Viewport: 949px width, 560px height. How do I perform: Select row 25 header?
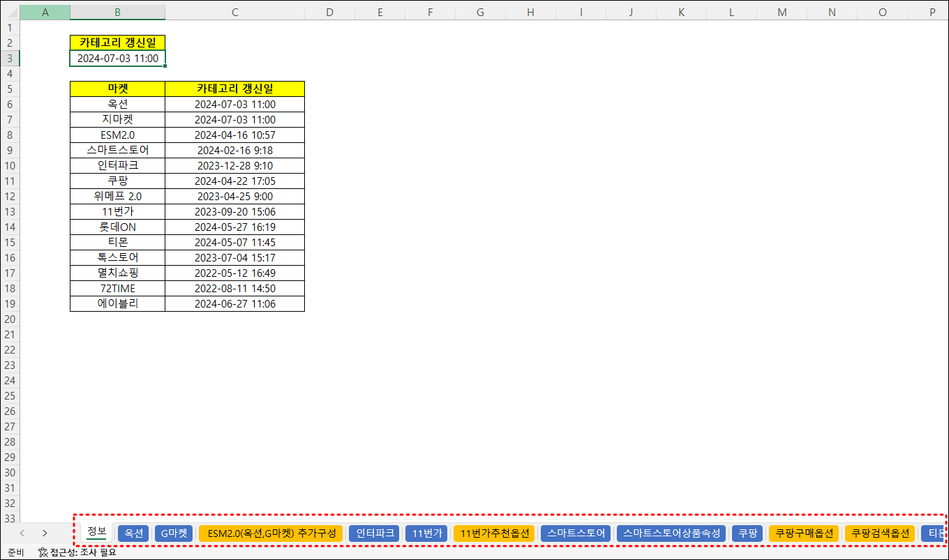10,395
